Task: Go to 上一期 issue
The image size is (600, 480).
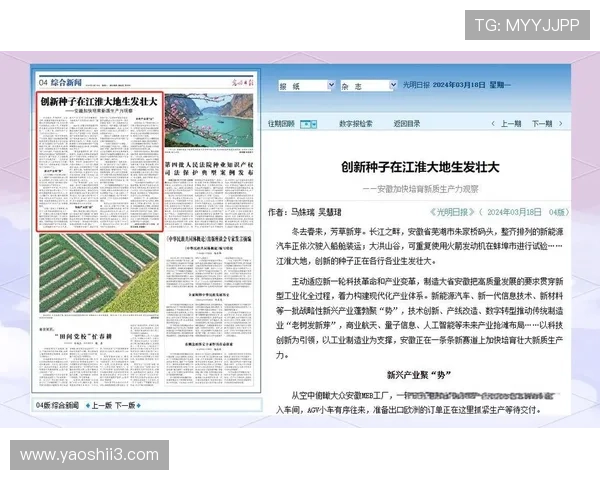Action: coord(511,124)
